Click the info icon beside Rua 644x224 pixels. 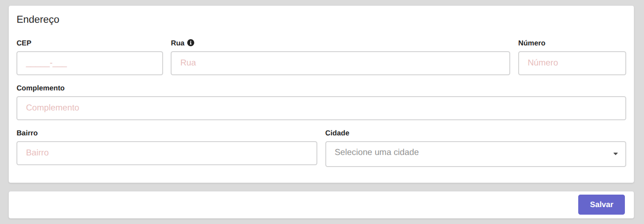click(191, 43)
